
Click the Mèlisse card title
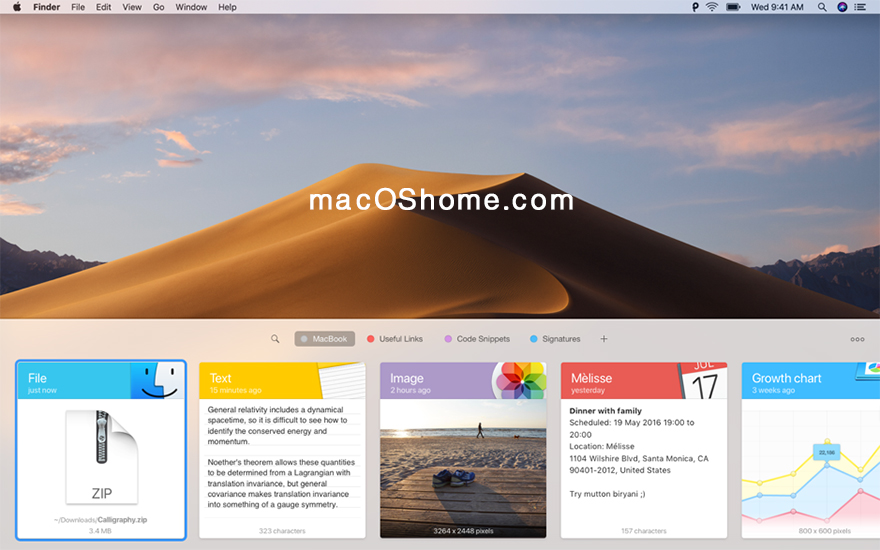[591, 378]
